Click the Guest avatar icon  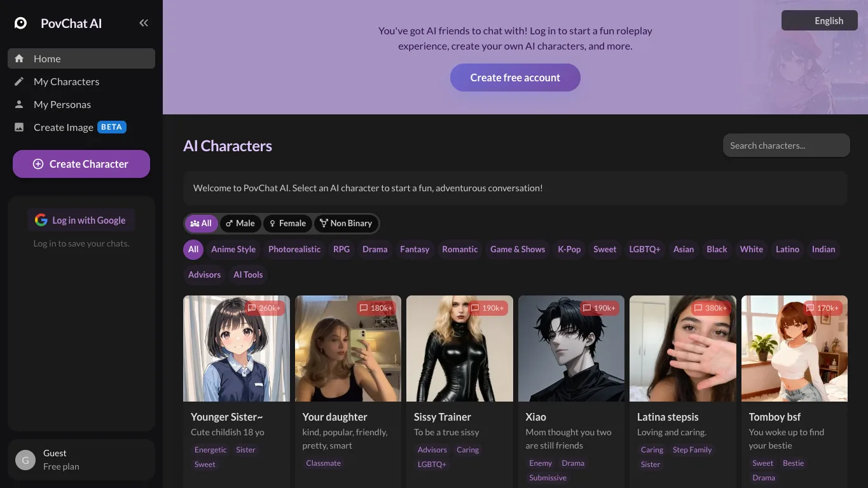pyautogui.click(x=25, y=459)
